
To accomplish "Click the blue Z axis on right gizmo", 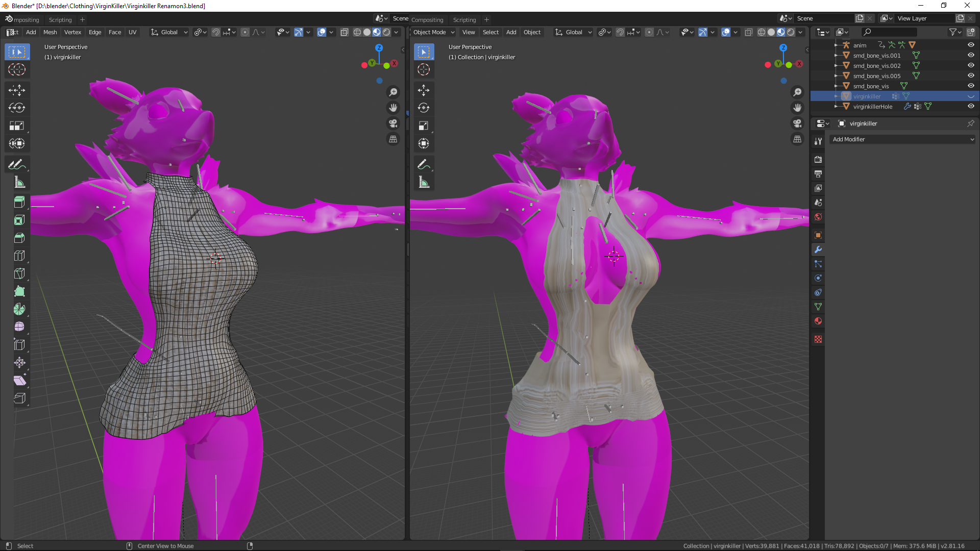I will 783,47.
